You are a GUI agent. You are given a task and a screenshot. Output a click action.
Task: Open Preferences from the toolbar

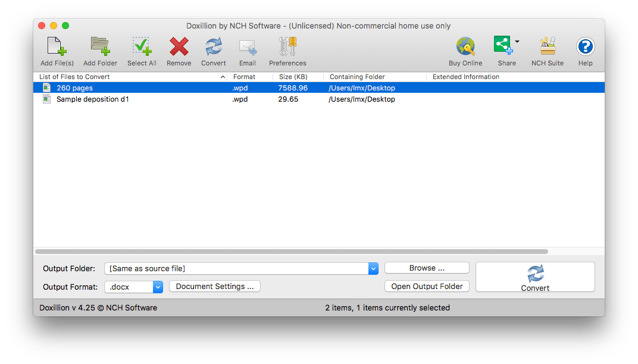pyautogui.click(x=287, y=46)
